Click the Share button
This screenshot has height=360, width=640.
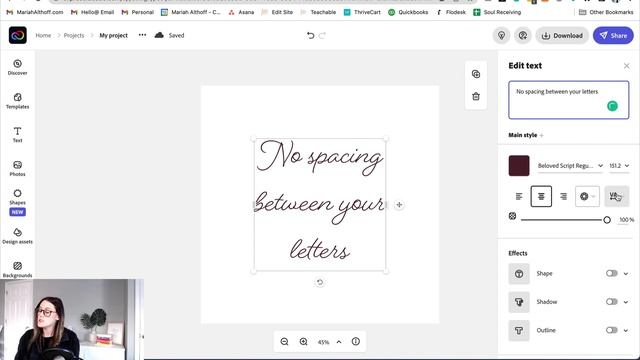click(613, 36)
